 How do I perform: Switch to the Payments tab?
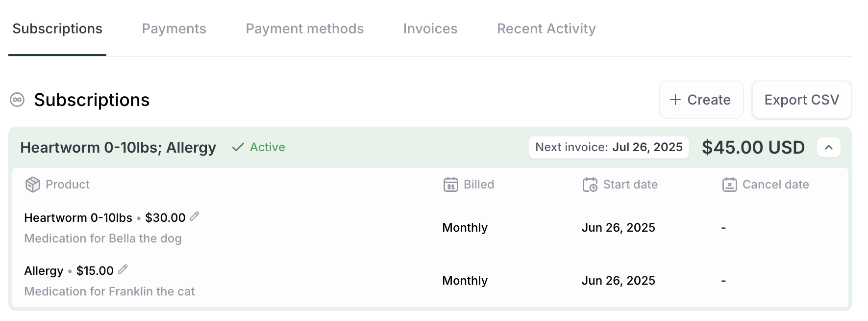coord(174,28)
